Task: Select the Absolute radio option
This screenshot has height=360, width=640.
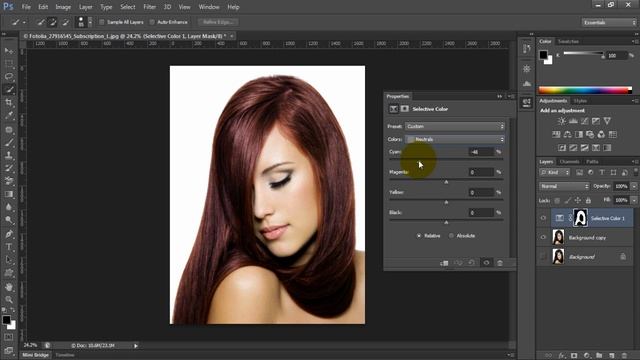Action: point(451,236)
